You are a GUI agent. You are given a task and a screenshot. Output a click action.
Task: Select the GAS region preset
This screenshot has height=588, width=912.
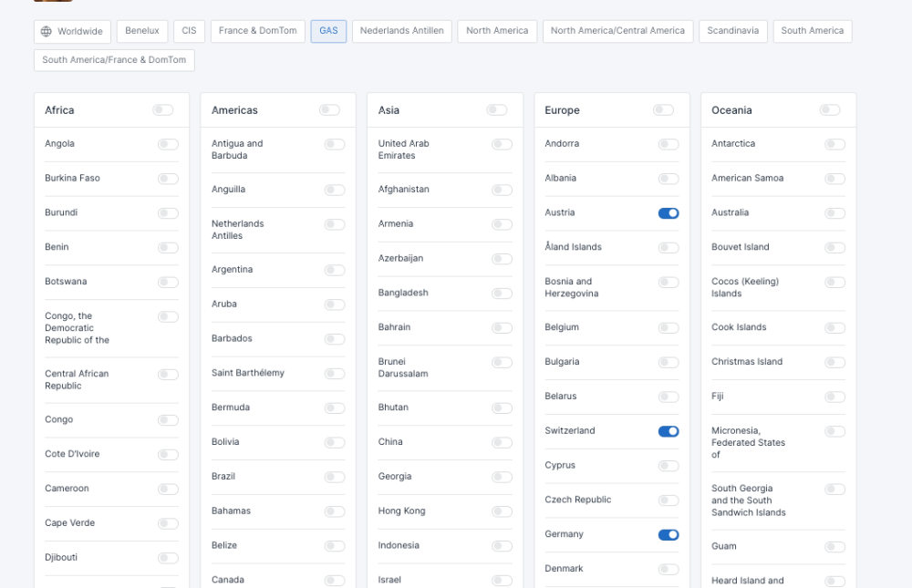click(328, 31)
